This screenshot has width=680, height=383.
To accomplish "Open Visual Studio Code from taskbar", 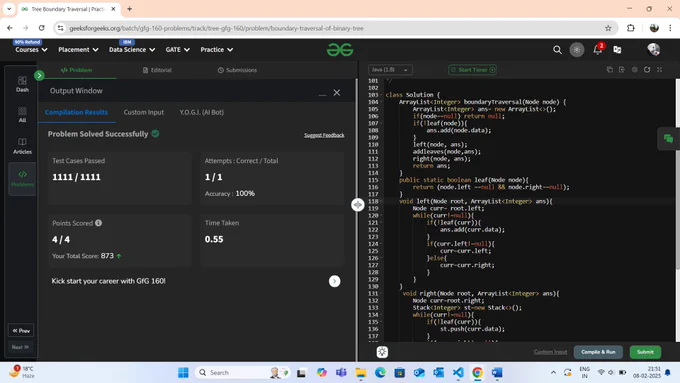I will click(x=458, y=373).
